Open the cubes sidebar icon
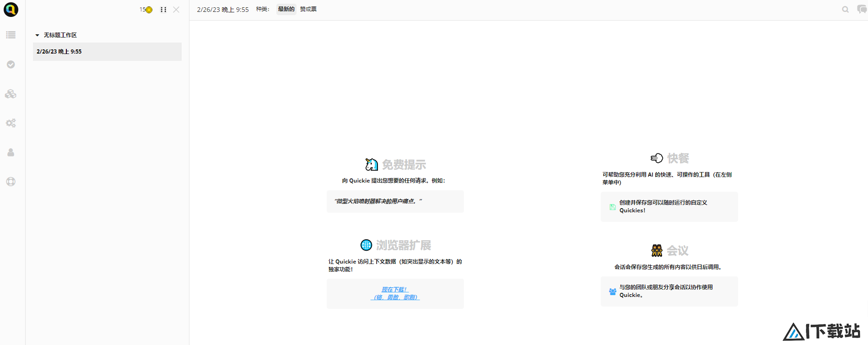The height and width of the screenshot is (345, 868). [11, 94]
